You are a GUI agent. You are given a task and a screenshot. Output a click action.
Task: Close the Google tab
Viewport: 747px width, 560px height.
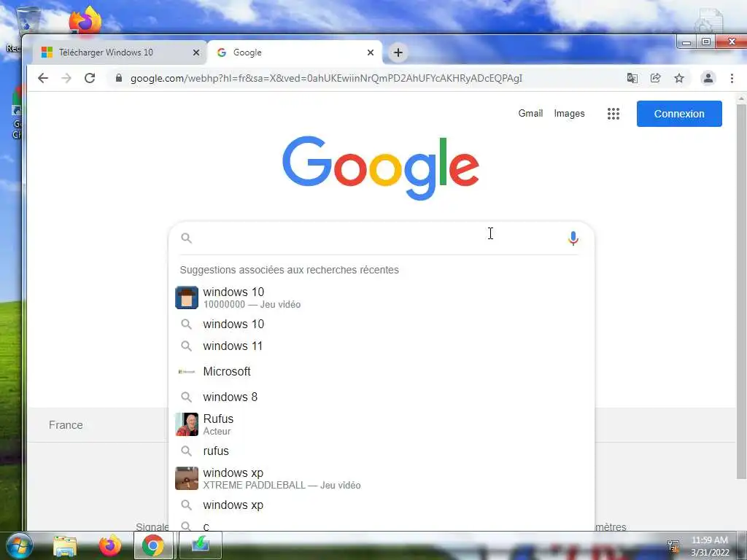click(x=370, y=52)
